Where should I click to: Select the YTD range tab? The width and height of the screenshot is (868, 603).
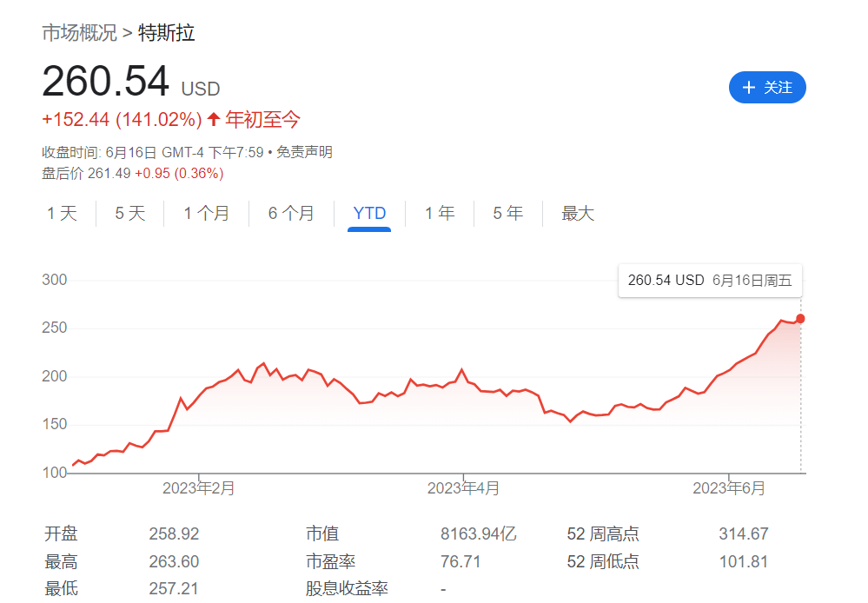(x=369, y=214)
